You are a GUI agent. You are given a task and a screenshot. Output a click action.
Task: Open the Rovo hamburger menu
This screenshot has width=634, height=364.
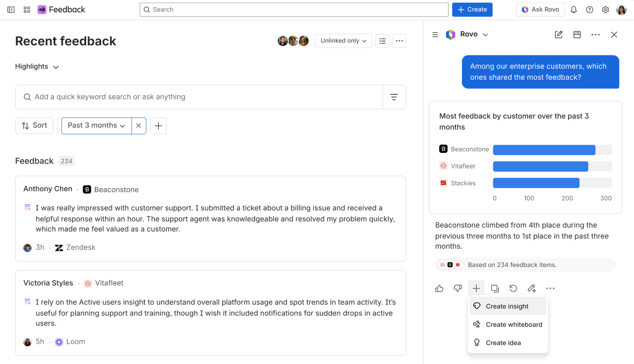[x=435, y=35]
